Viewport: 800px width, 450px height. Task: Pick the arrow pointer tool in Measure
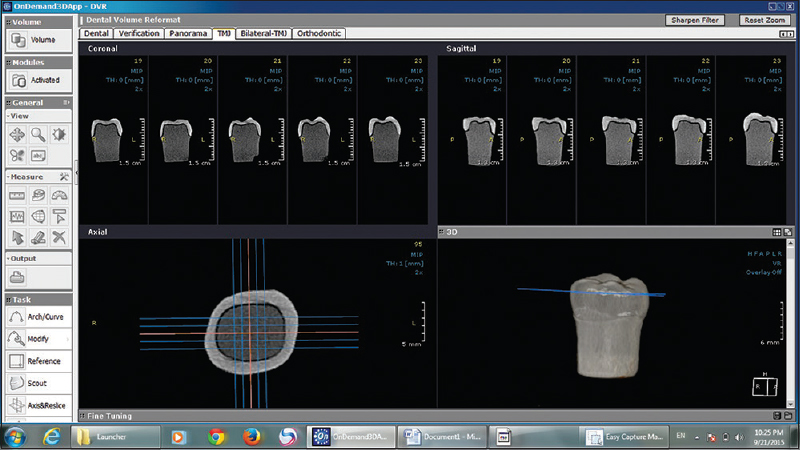(18, 236)
